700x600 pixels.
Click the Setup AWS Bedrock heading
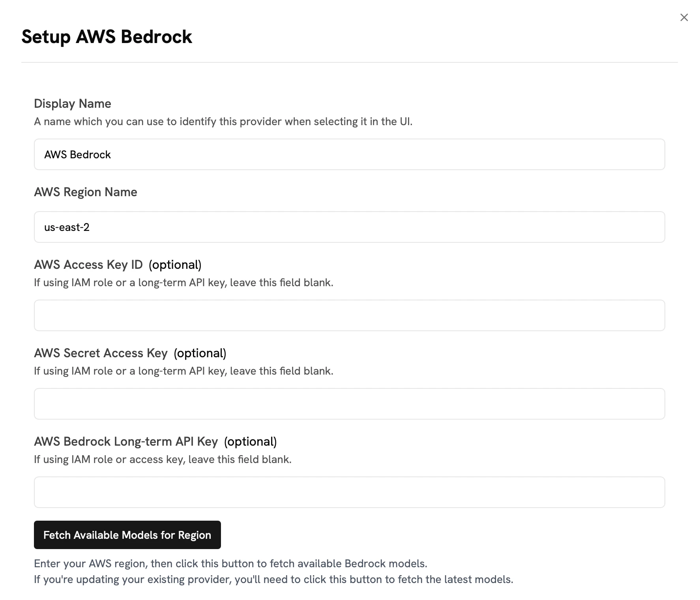coord(107,37)
